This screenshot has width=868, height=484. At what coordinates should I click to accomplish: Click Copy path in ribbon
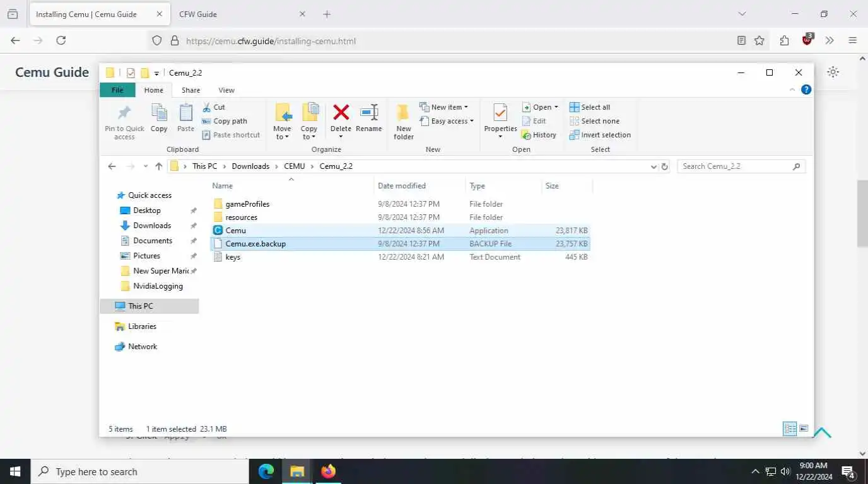point(225,121)
